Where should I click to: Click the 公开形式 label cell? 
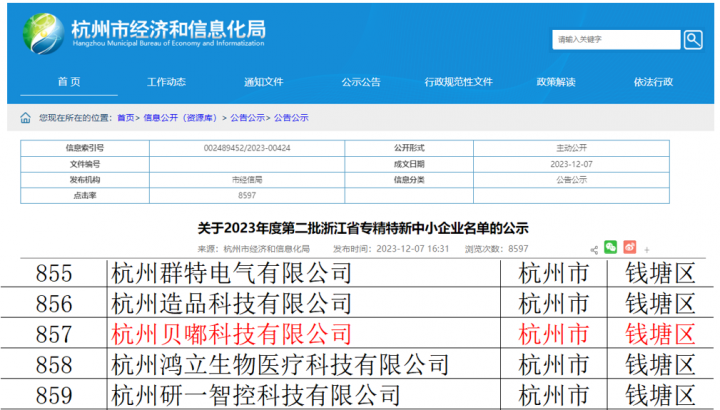(x=409, y=148)
